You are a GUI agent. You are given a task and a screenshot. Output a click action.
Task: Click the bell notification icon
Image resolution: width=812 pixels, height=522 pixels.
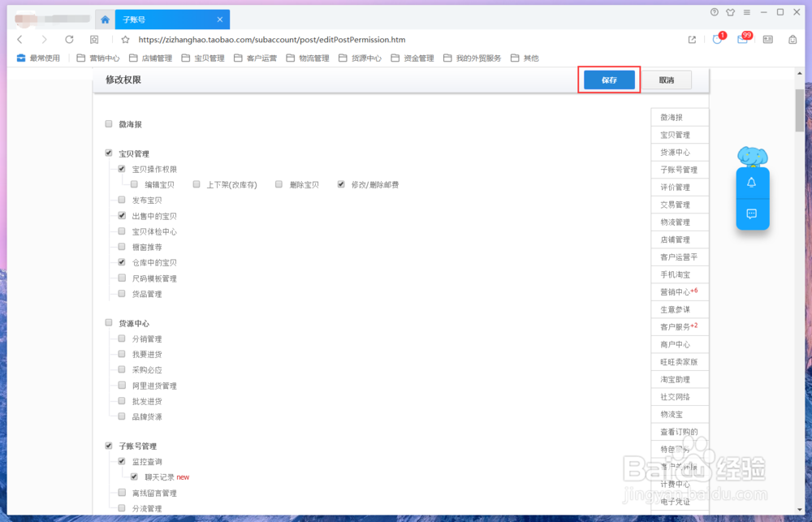(751, 183)
